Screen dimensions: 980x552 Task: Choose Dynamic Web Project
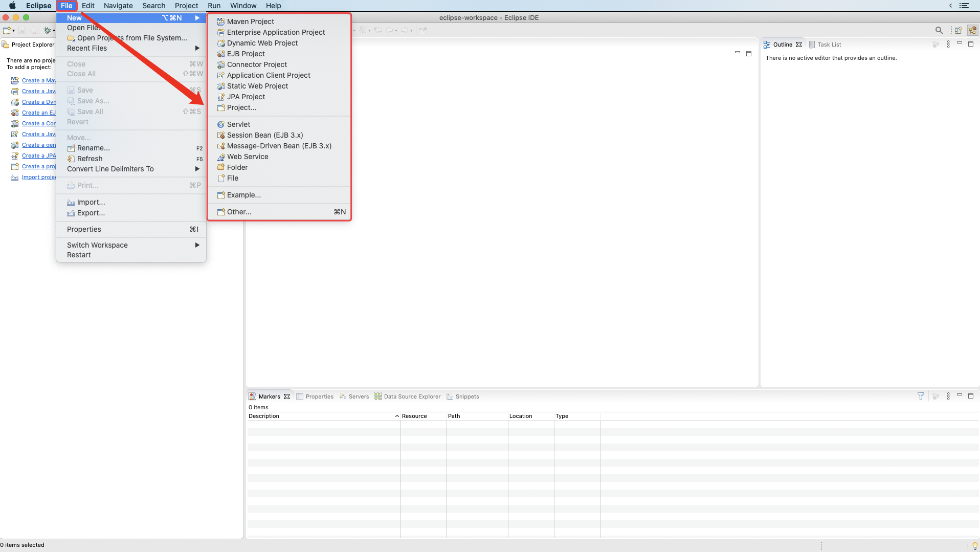[279, 43]
